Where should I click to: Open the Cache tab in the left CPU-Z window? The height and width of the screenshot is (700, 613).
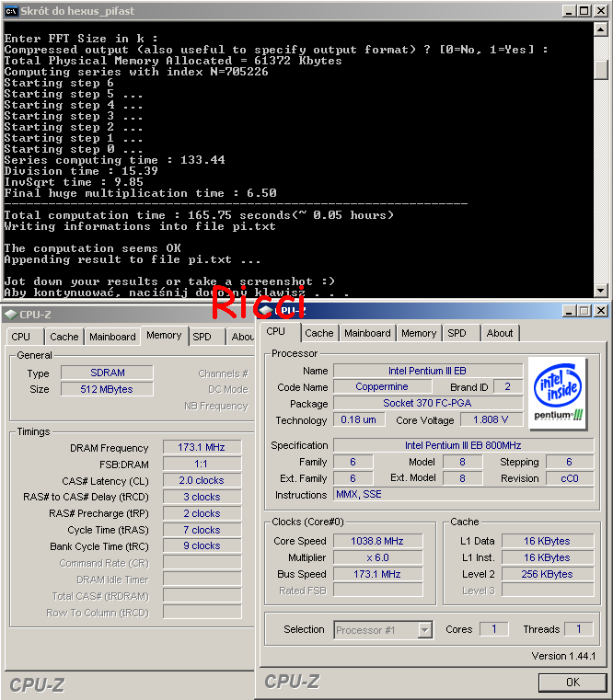pos(64,337)
